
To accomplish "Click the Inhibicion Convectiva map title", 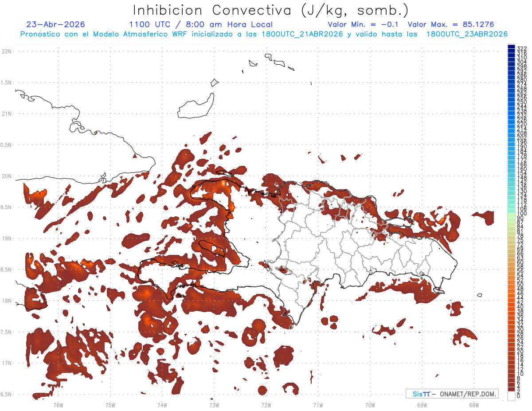I will pyautogui.click(x=271, y=10).
